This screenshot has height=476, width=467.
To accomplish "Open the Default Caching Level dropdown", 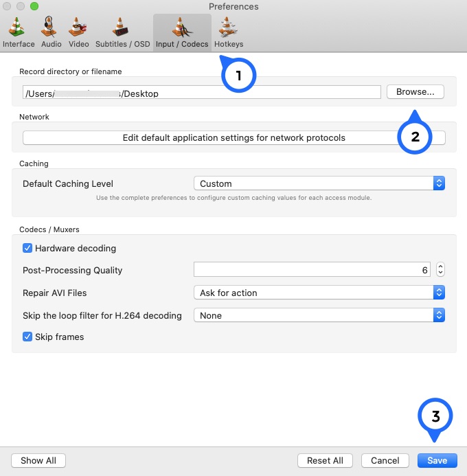I will point(319,183).
